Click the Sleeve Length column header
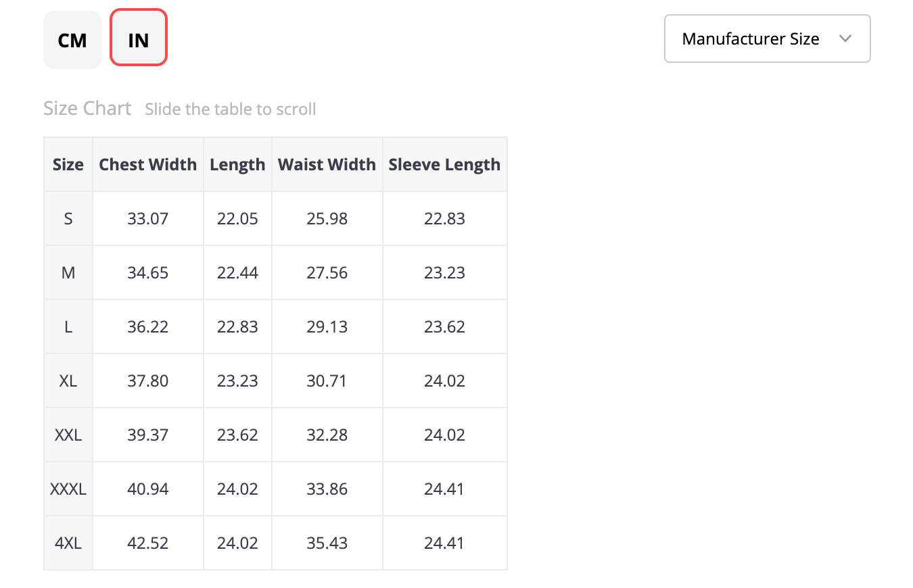 [444, 164]
